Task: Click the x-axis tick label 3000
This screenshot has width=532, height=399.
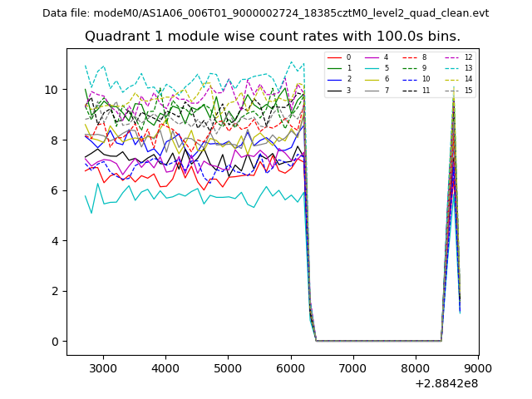Action: click(x=102, y=367)
